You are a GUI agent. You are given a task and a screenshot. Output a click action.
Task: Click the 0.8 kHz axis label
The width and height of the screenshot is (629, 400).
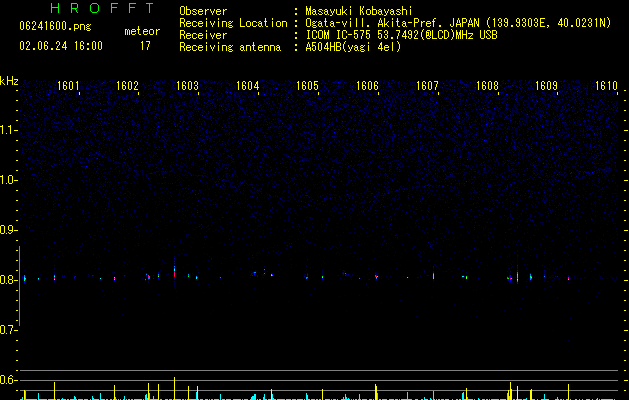click(8, 280)
